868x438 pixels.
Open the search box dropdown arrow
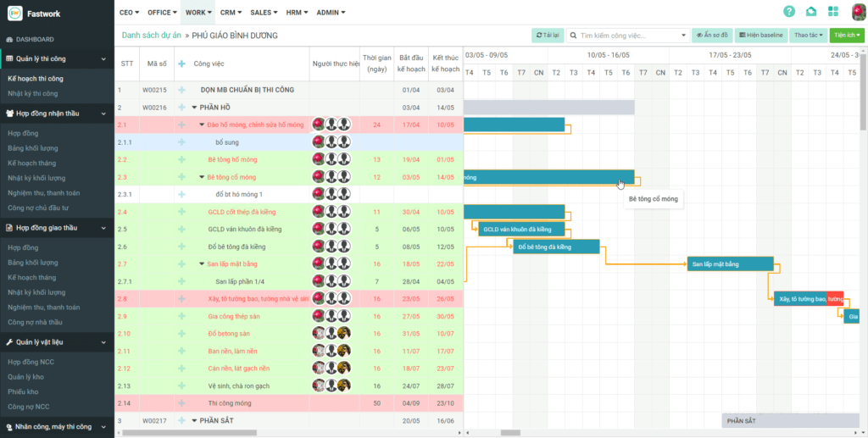(683, 36)
